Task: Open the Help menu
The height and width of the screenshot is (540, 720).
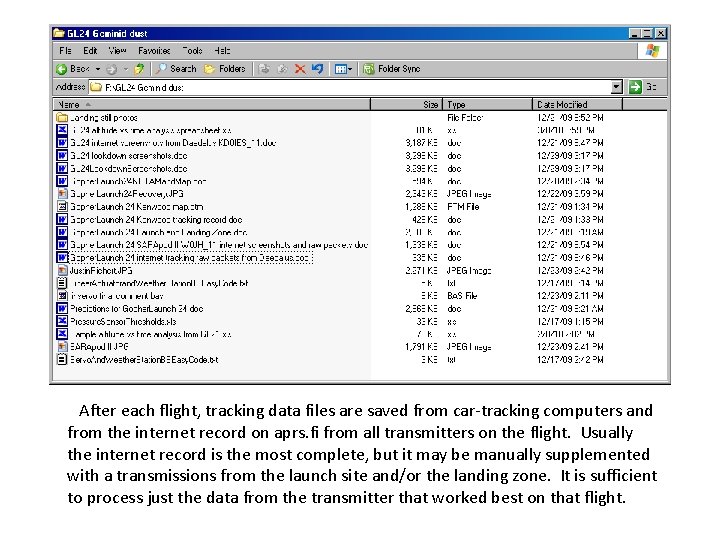Action: [222, 51]
